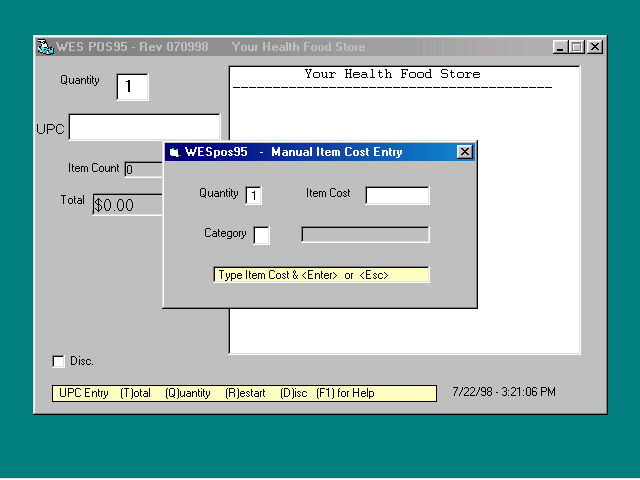Click '(T)otal' in the yellow status bar
Image resolution: width=640 pixels, height=480 pixels.
click(135, 393)
